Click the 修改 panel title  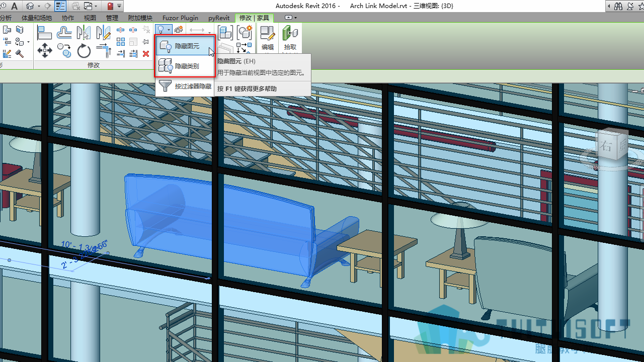click(x=94, y=65)
